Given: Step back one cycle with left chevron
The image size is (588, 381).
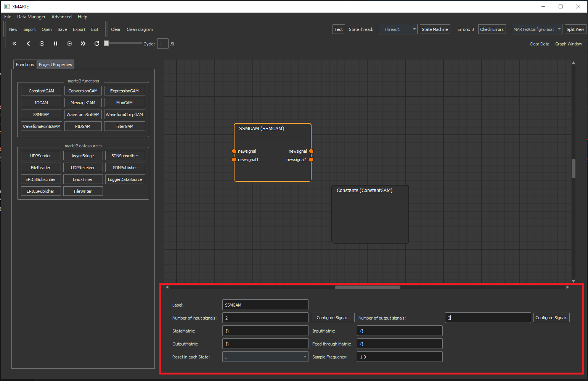Looking at the screenshot, I should coord(28,44).
